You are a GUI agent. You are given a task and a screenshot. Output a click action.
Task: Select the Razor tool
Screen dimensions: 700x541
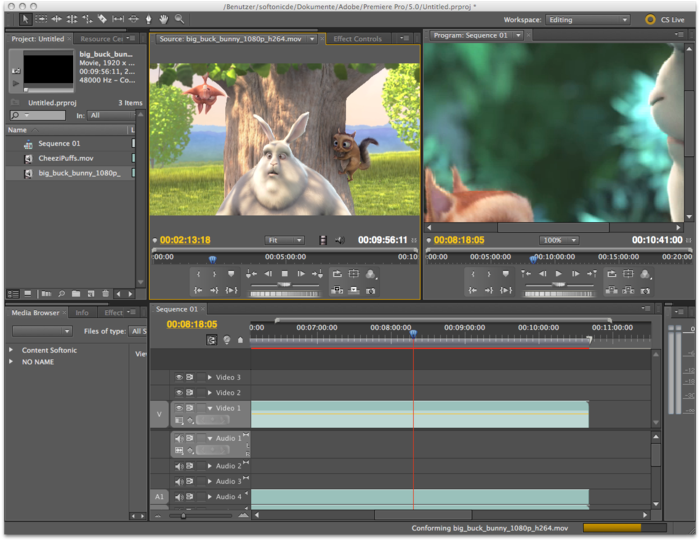[x=102, y=19]
